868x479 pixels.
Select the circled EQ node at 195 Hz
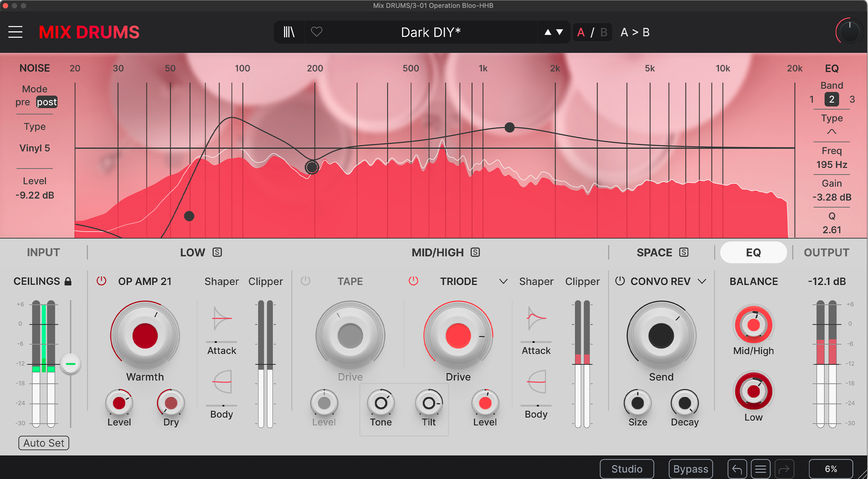(x=312, y=167)
